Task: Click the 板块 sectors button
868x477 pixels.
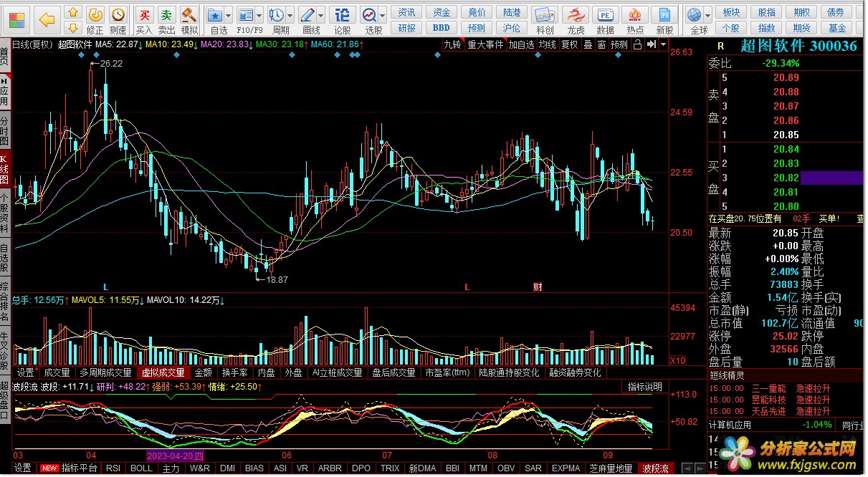Action: click(x=731, y=12)
